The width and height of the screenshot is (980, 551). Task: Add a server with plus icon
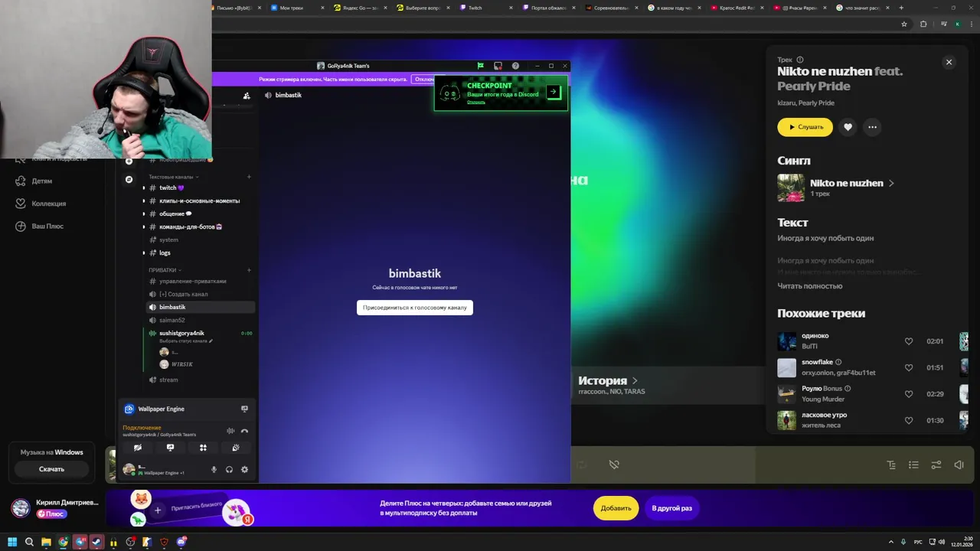pos(129,161)
